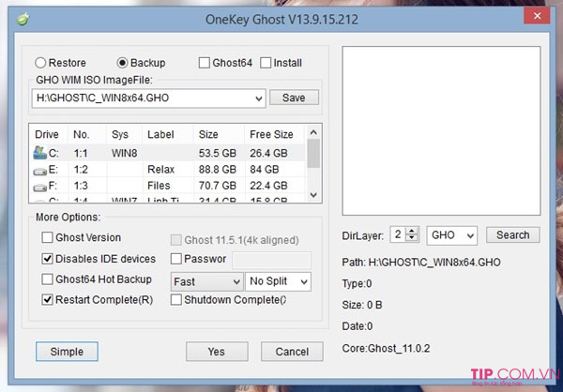Click the Sys column header
The image size is (563, 392).
(x=120, y=135)
